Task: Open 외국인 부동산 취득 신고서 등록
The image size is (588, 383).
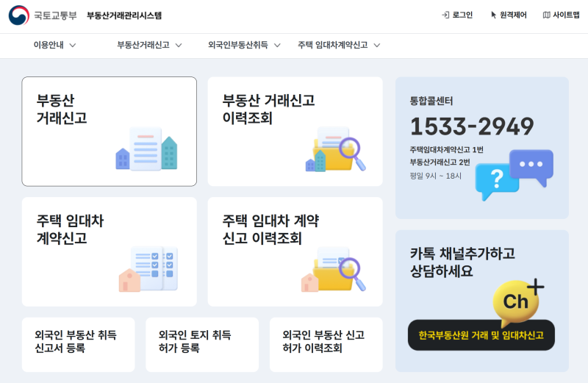Action: pos(78,345)
